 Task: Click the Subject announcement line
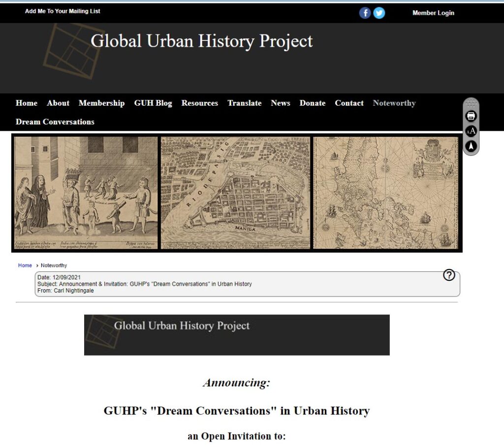(x=144, y=284)
